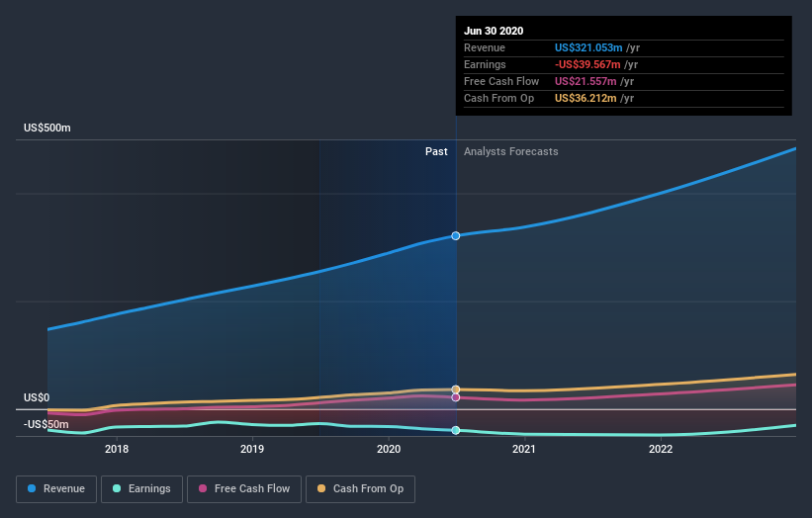
Task: Click the US$36.212m cash from op value
Action: 586,98
